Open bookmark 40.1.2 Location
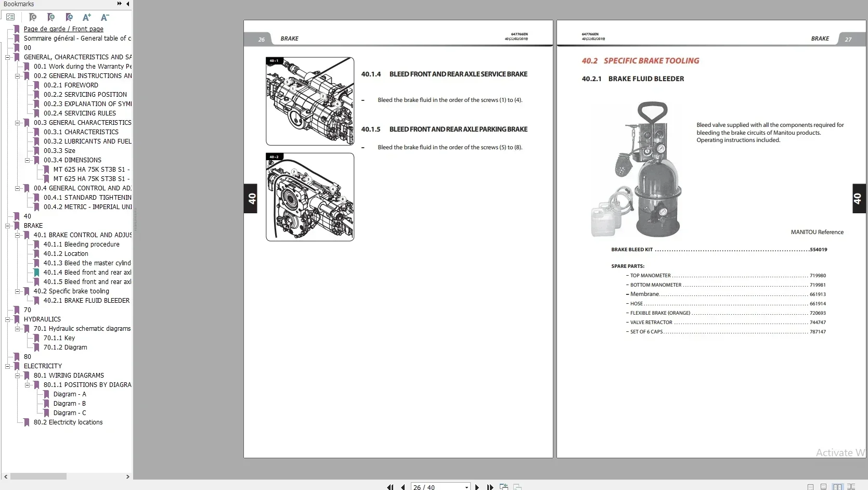The image size is (868, 490). [66, 254]
